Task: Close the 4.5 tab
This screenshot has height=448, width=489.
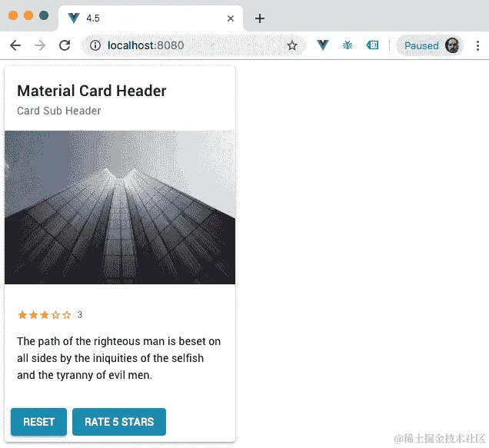Action: 231,18
